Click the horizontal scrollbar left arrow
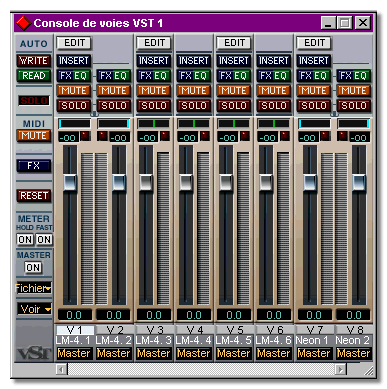The height and width of the screenshot is (389, 387). pos(61,369)
